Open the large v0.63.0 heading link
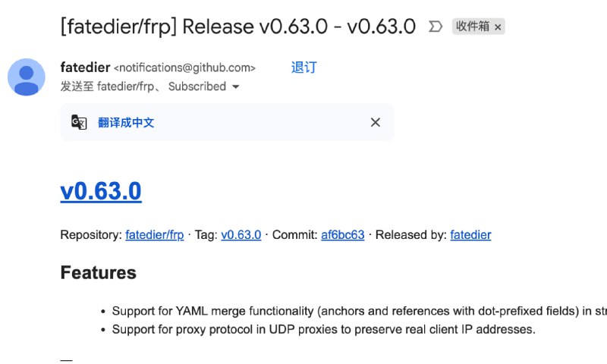The image size is (607, 364). [101, 191]
